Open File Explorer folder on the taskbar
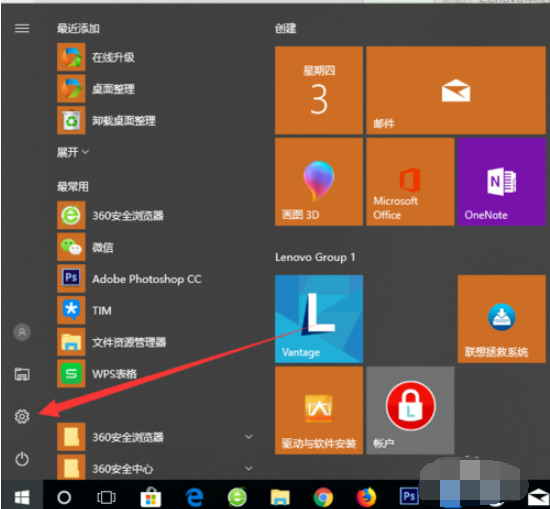Image resolution: width=550 pixels, height=509 pixels. pyautogui.click(x=280, y=497)
